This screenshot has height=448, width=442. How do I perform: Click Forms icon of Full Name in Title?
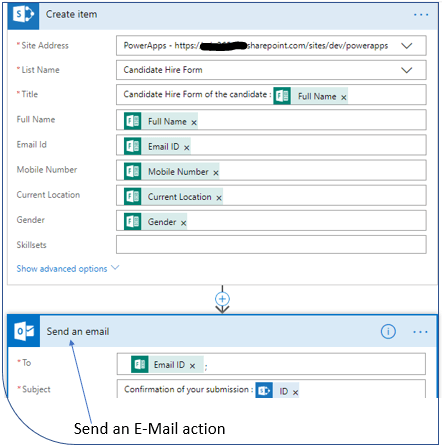[282, 96]
